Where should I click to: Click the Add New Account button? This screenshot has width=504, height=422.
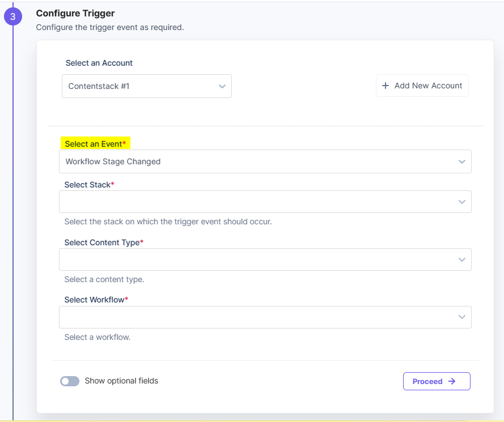click(422, 86)
